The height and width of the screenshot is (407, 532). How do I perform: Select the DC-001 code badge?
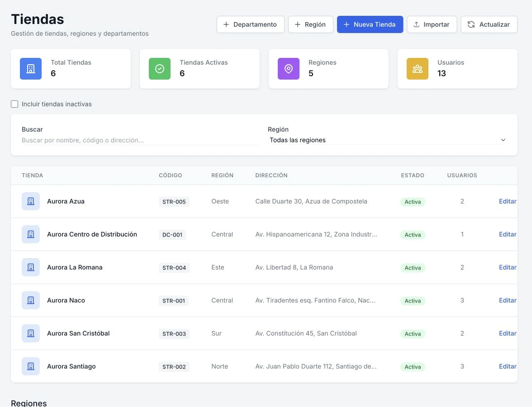(172, 235)
